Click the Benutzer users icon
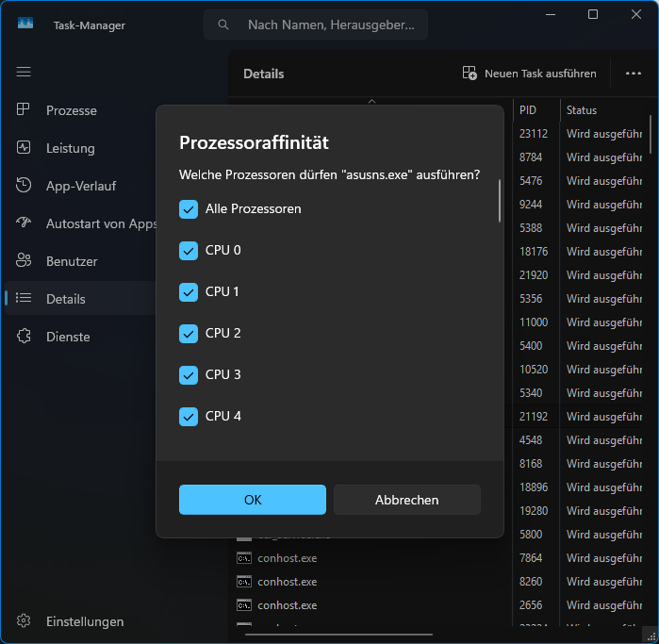Image resolution: width=659 pixels, height=644 pixels. [24, 261]
